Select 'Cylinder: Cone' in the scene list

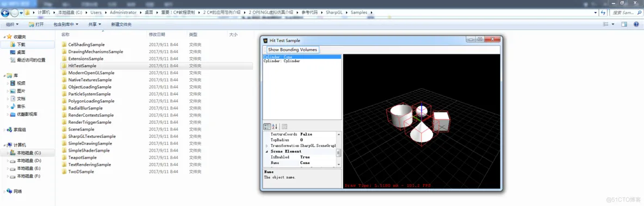coord(302,57)
